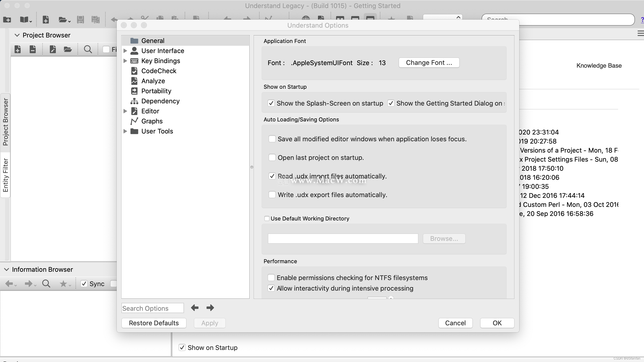Image resolution: width=644 pixels, height=362 pixels.
Task: Click the Search Options input field
Action: (152, 308)
